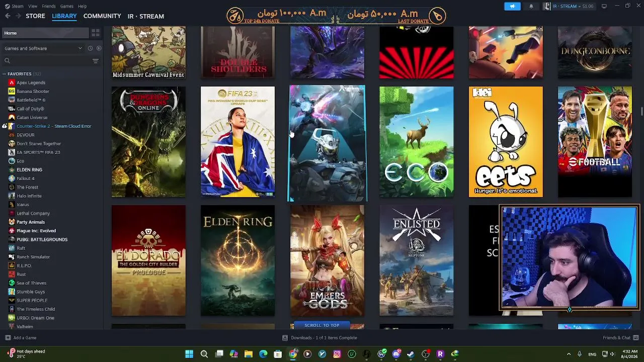Go back with the left arrow
Screen dimensions: 644x362
[8, 16]
